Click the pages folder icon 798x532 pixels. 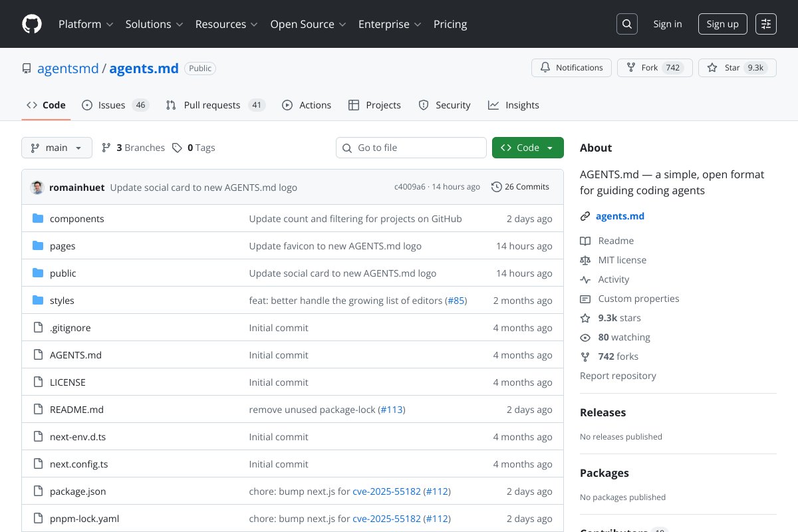tap(38, 246)
